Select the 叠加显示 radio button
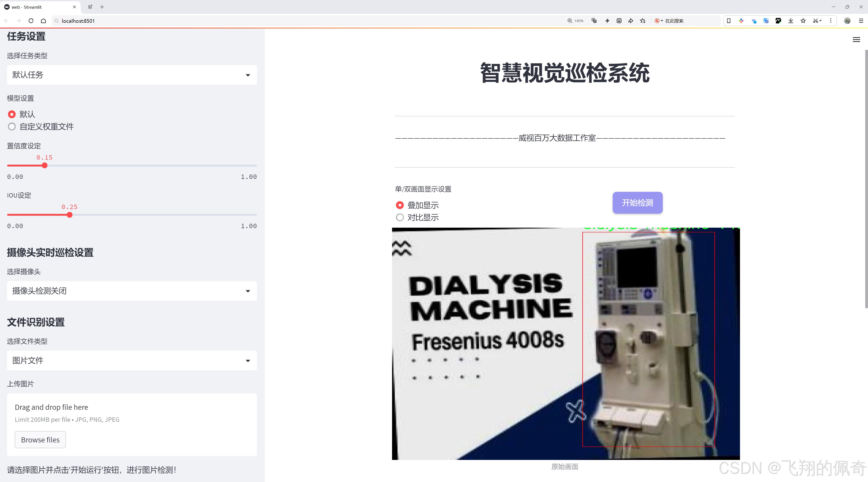 click(400, 205)
